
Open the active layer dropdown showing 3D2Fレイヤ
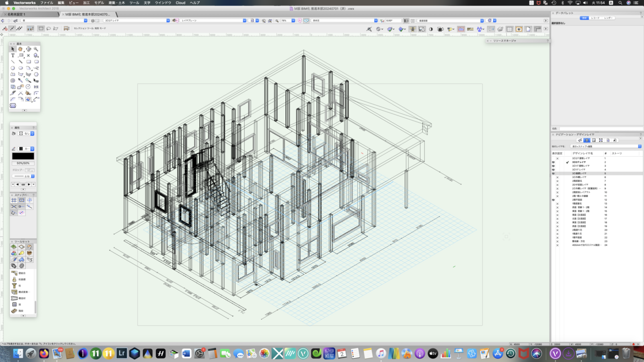pyautogui.click(x=137, y=20)
